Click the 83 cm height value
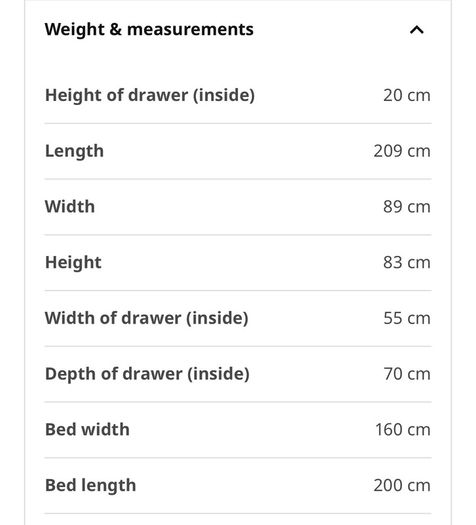The image size is (476, 525). click(407, 262)
